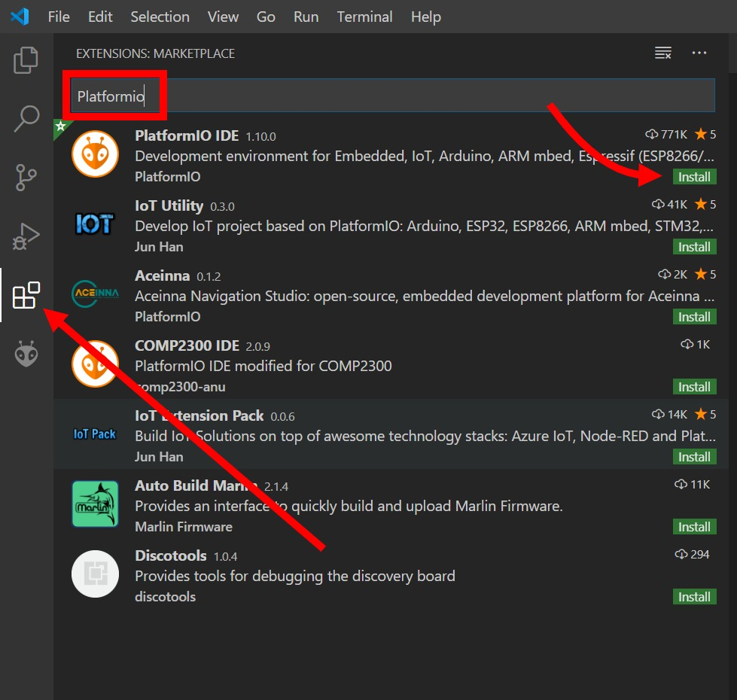Select the Discotools extension title

coord(171,555)
